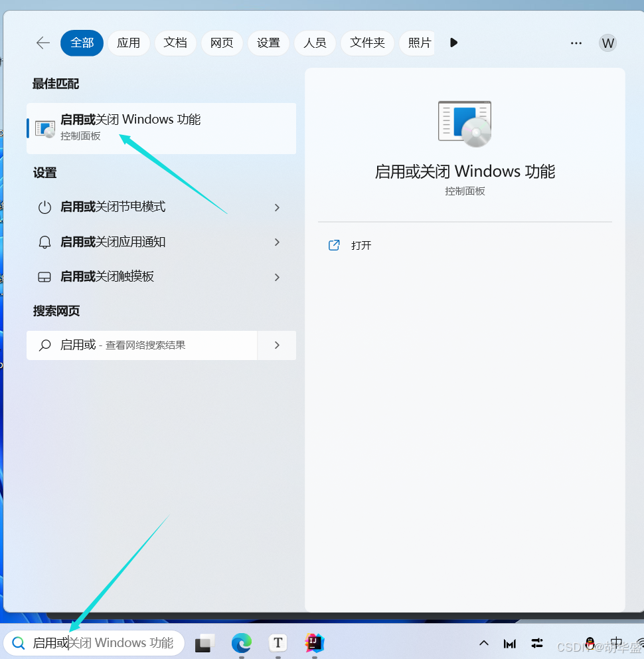Open Task View from the taskbar
Image resolution: width=644 pixels, height=659 pixels.
[204, 643]
